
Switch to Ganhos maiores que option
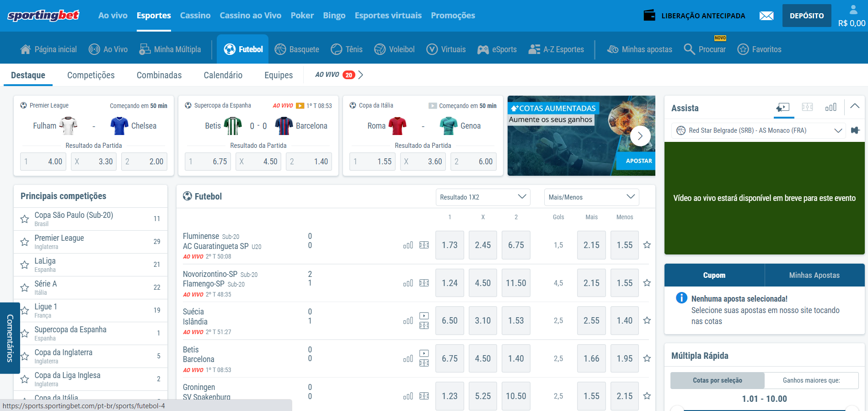tap(811, 380)
